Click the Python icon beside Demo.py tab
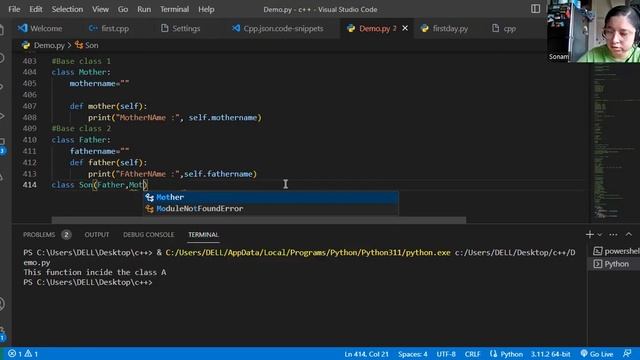 click(351, 28)
